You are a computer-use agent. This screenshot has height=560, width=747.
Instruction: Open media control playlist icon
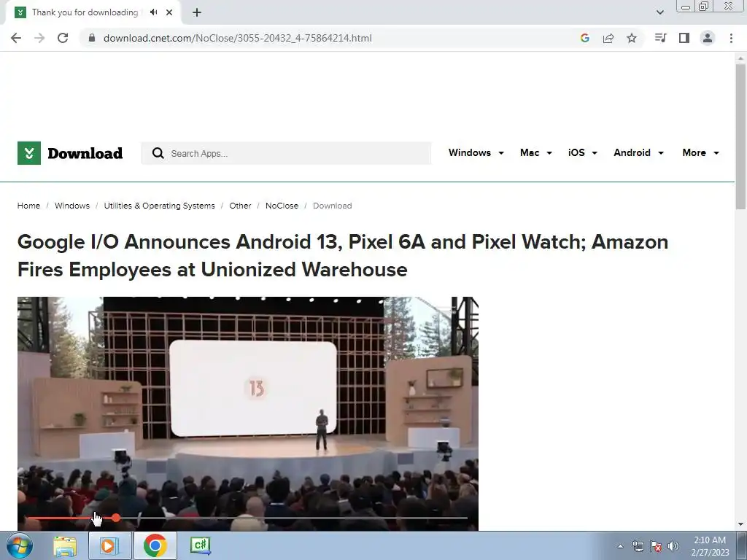(x=661, y=38)
